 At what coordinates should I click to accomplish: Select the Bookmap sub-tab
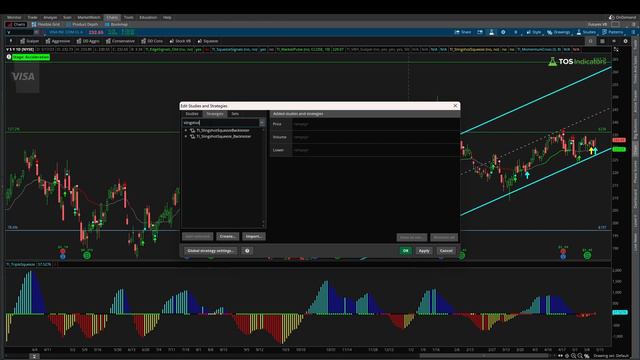(116, 24)
